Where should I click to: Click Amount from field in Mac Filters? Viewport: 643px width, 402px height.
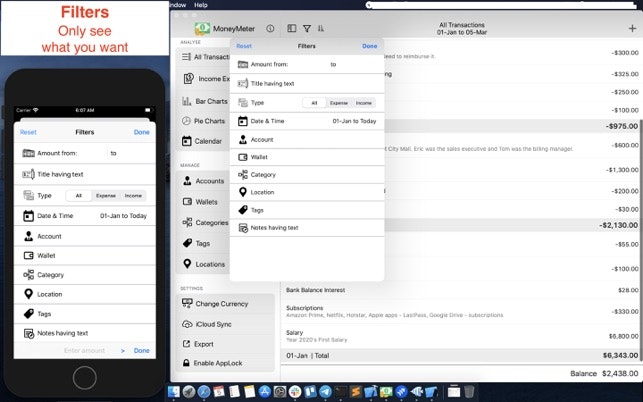(307, 64)
